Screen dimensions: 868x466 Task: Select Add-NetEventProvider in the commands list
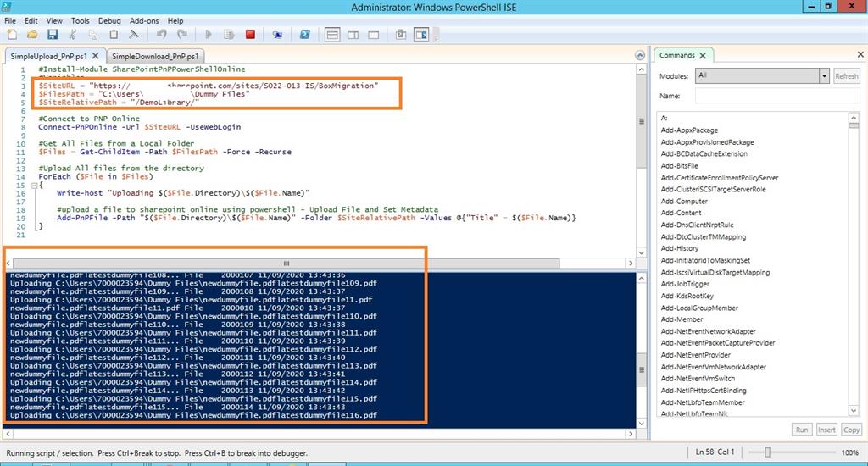pyautogui.click(x=695, y=355)
